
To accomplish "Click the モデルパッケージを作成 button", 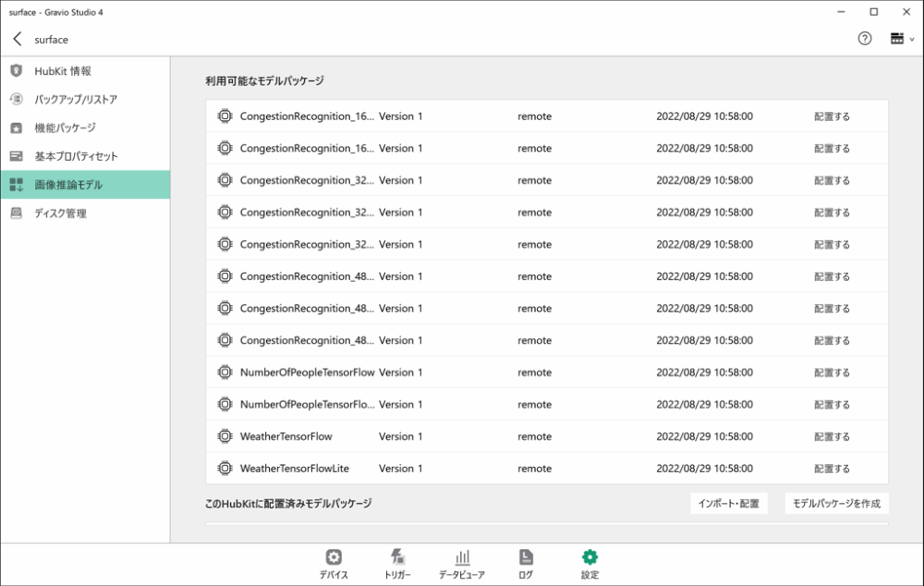I will (x=837, y=504).
